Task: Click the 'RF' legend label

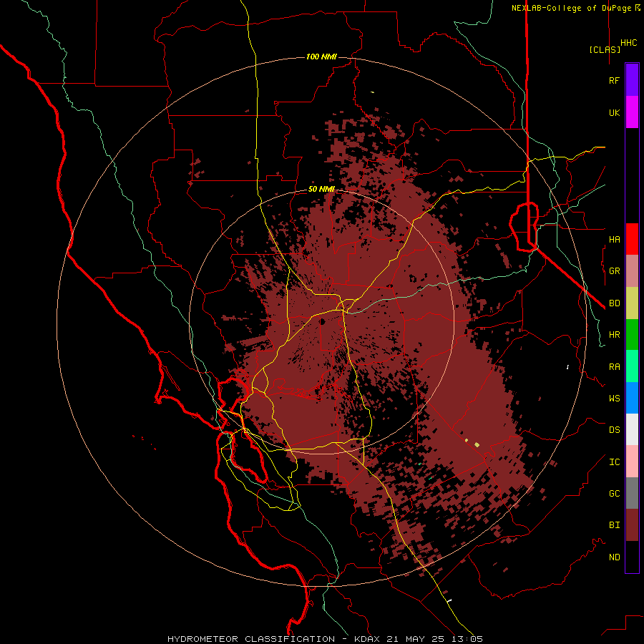Action: pos(614,80)
